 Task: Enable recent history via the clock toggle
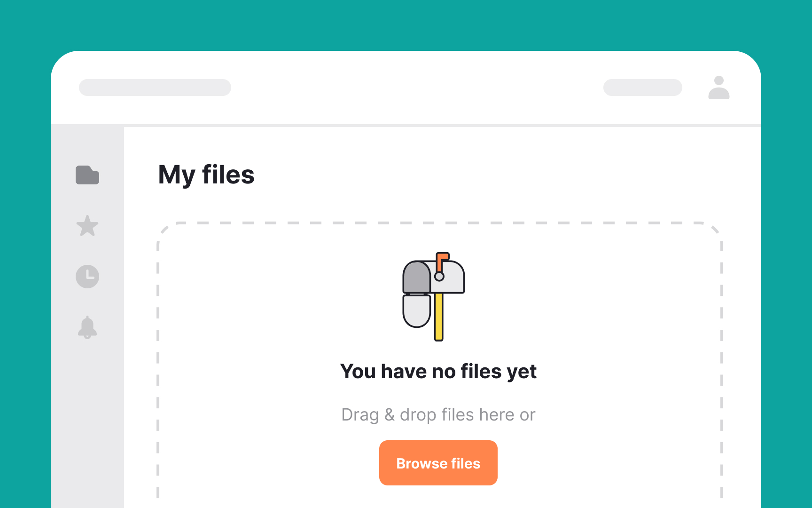87,277
